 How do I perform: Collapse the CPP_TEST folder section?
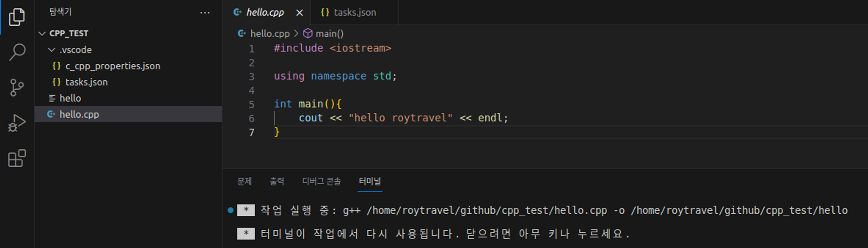point(42,33)
